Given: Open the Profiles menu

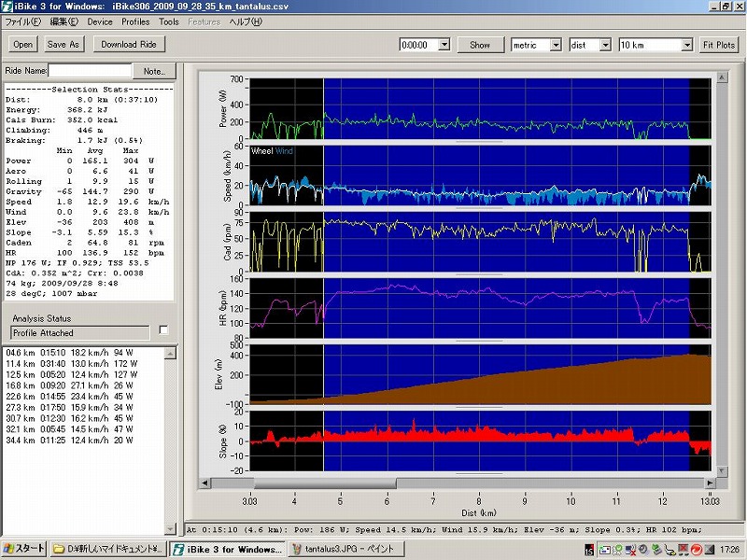Looking at the screenshot, I should point(135,21).
